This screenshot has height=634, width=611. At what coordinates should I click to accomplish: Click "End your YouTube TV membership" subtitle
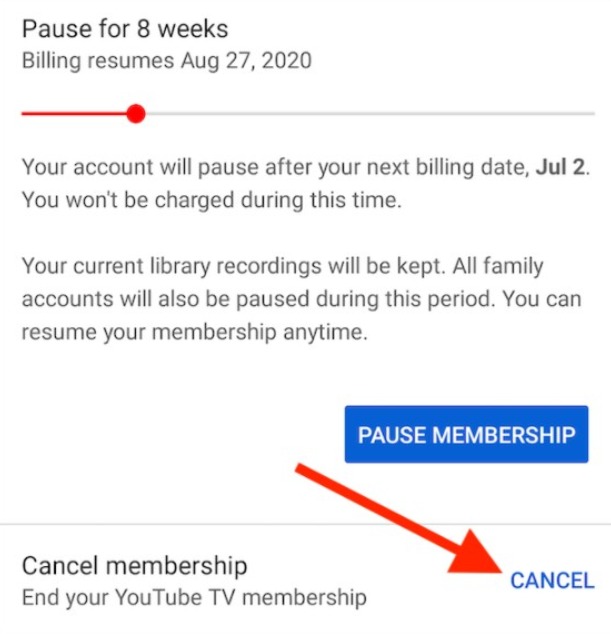click(x=194, y=598)
